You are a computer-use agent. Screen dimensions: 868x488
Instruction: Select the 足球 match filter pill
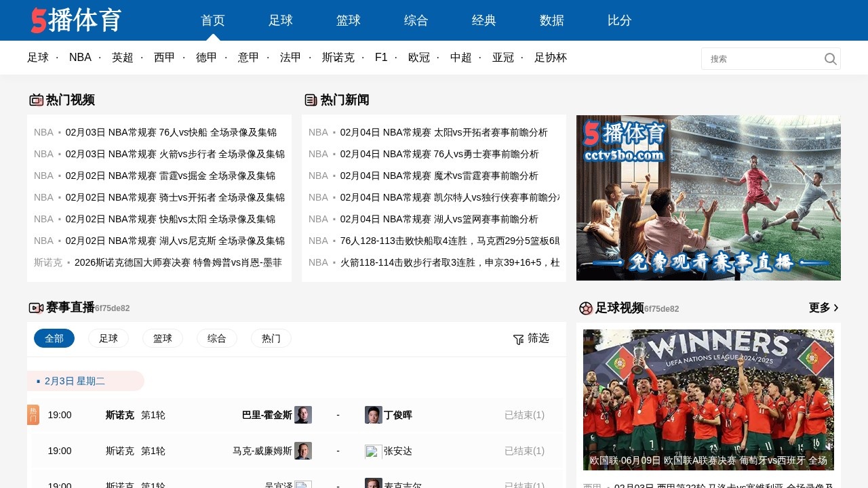click(x=108, y=338)
